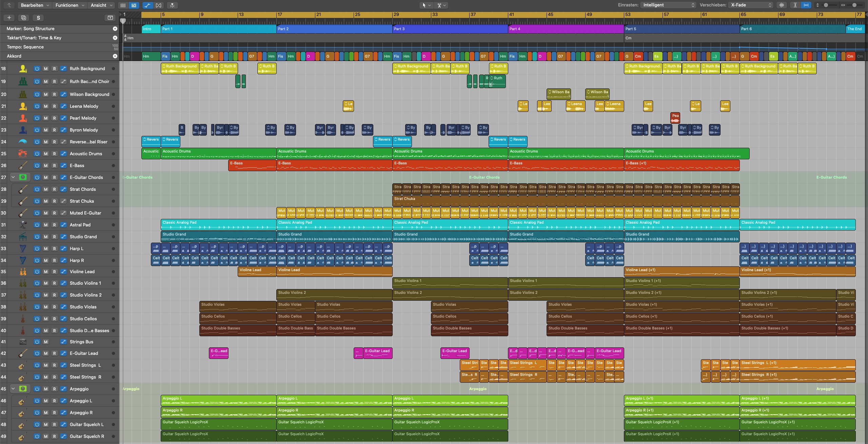
Task: Click the vertical auto zoom icon
Action: coord(795,5)
